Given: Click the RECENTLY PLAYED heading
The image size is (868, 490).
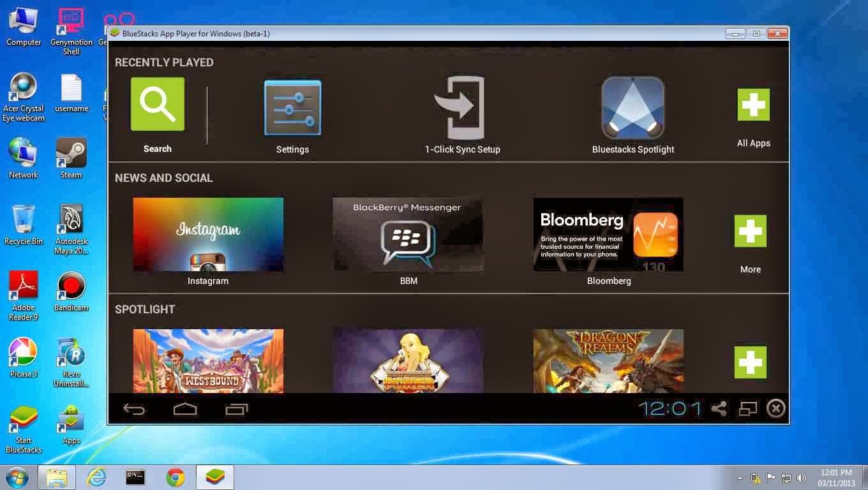Looking at the screenshot, I should (x=164, y=63).
